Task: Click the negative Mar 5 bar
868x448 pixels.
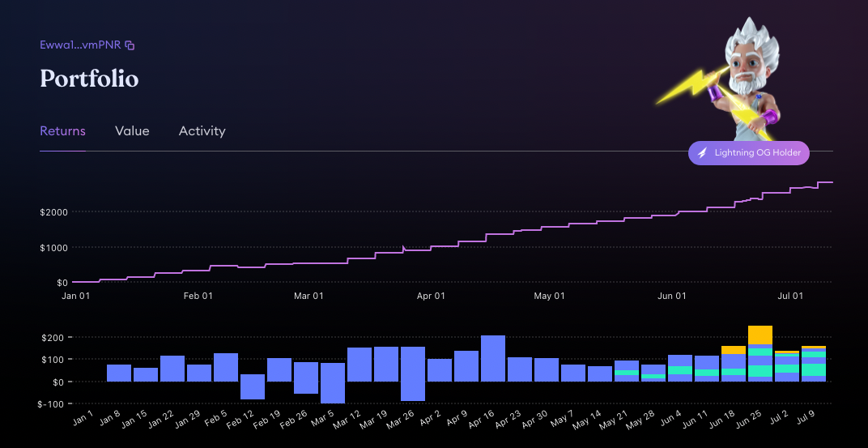Action: coord(333,393)
